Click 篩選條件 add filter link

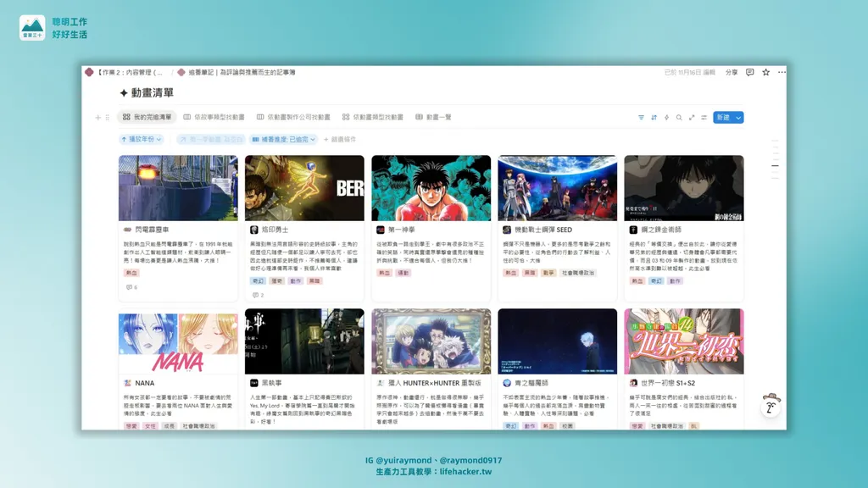pyautogui.click(x=340, y=139)
